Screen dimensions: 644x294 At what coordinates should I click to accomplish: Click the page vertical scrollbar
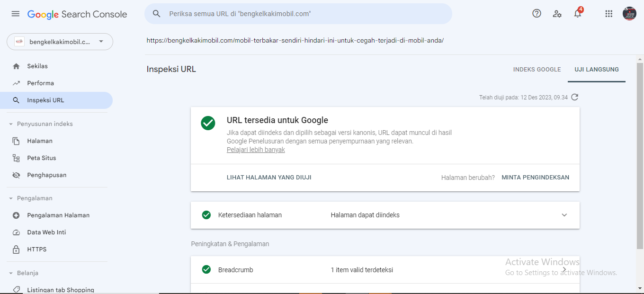[640, 156]
